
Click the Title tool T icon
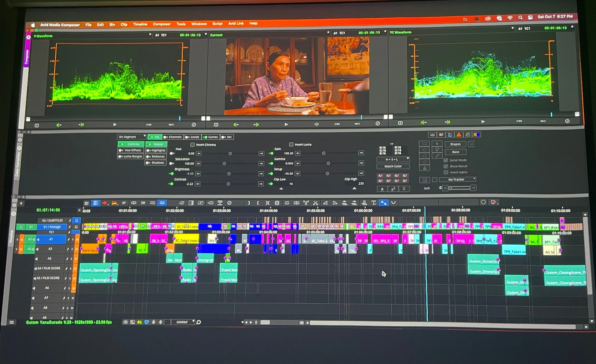(x=374, y=203)
